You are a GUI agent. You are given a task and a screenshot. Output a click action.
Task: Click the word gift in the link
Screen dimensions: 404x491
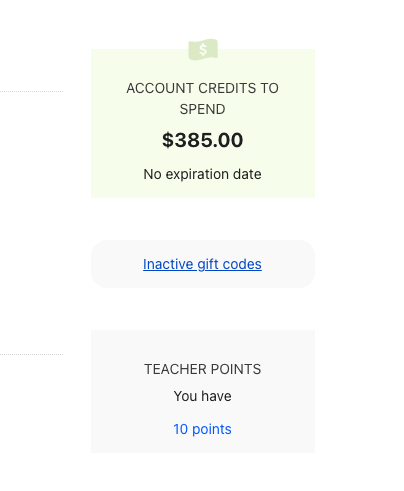[x=208, y=264]
